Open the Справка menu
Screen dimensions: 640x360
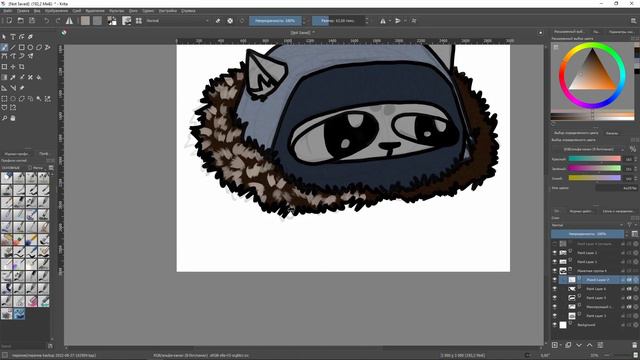(x=188, y=11)
